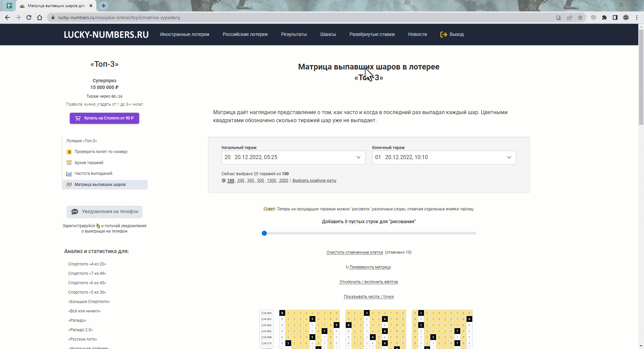Select Архив тиражей in the sidebar

pyautogui.click(x=89, y=163)
